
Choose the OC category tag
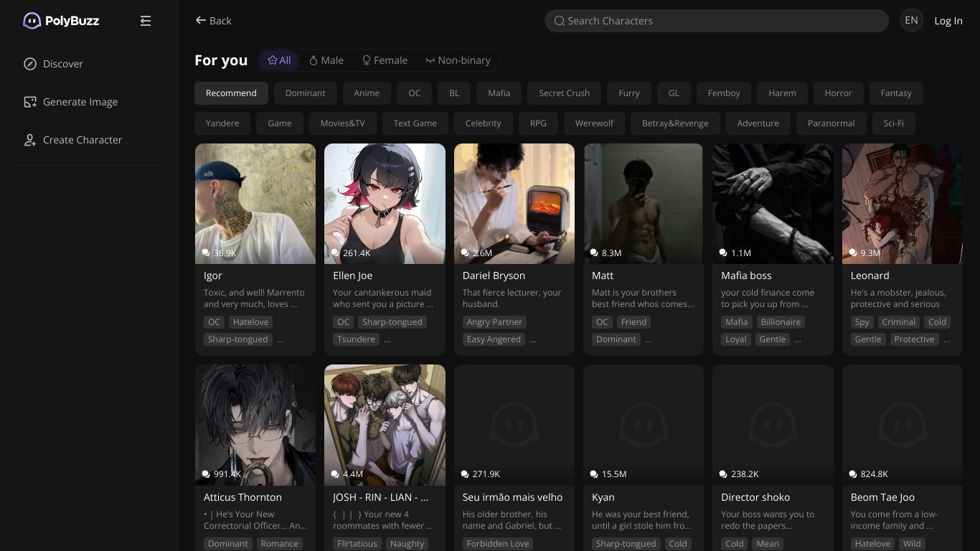click(x=415, y=93)
